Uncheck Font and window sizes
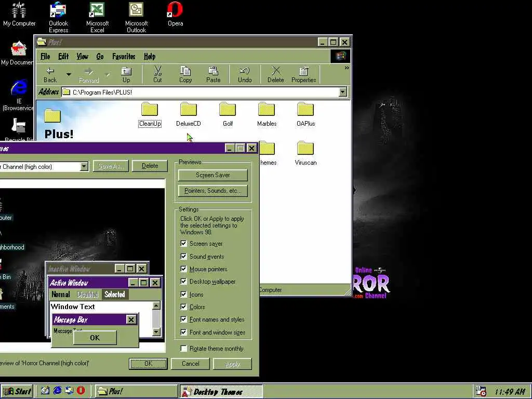This screenshot has height=399, width=532. (183, 332)
